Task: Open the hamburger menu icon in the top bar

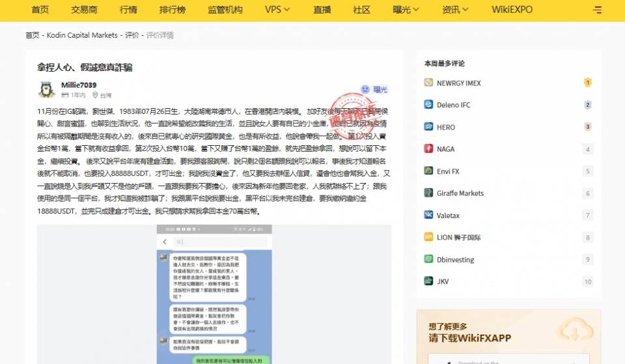Action: (597, 10)
